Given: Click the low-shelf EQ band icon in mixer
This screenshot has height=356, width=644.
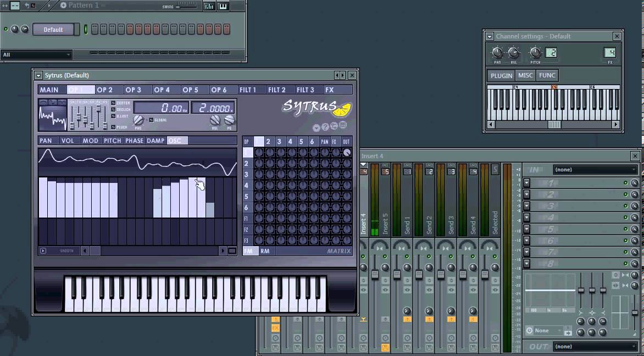Looking at the screenshot, I should coord(581,313).
